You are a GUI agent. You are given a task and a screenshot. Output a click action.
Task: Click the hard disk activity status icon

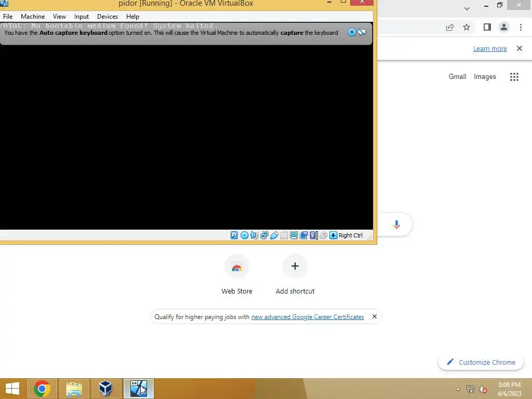tap(234, 235)
